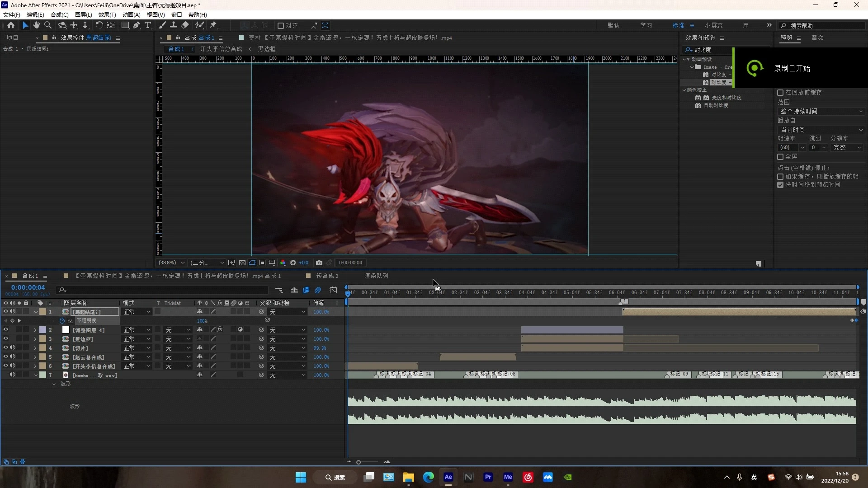Open the 效果(T) menu
Screen dimensions: 868x488
pyautogui.click(x=107, y=14)
